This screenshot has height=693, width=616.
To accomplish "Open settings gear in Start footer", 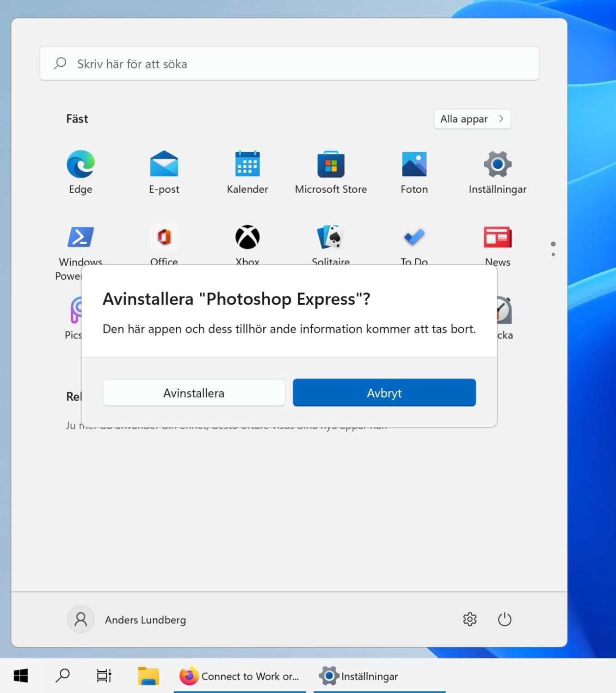I will click(469, 619).
